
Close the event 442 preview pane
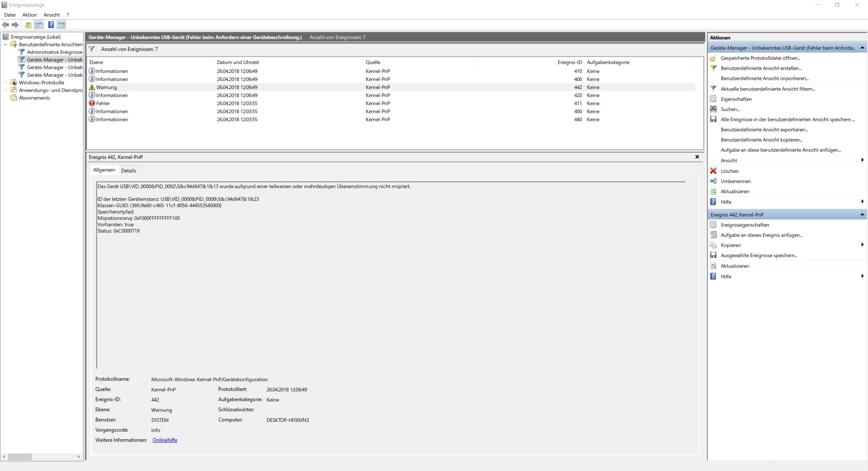click(697, 157)
